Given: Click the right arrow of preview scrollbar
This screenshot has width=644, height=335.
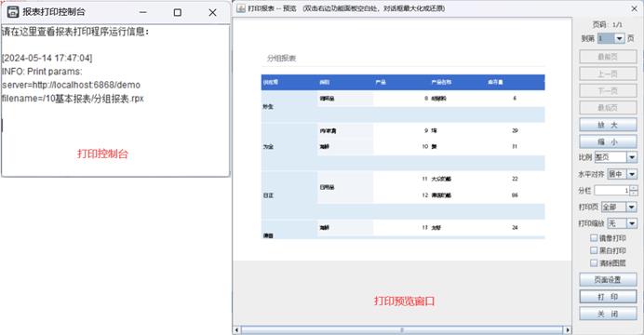Looking at the screenshot, I should pyautogui.click(x=568, y=329).
